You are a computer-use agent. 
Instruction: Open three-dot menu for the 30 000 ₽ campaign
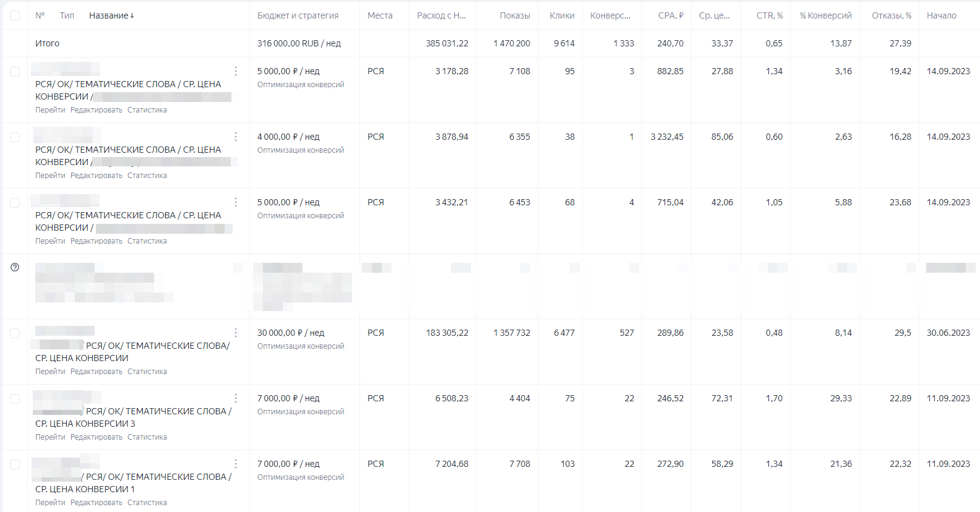click(236, 333)
